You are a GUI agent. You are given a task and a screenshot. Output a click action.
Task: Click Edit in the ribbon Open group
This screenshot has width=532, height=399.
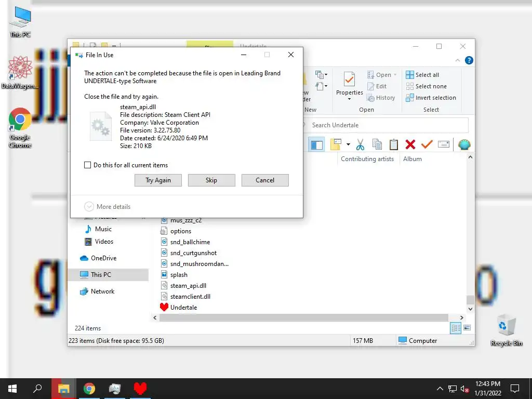coord(377,86)
